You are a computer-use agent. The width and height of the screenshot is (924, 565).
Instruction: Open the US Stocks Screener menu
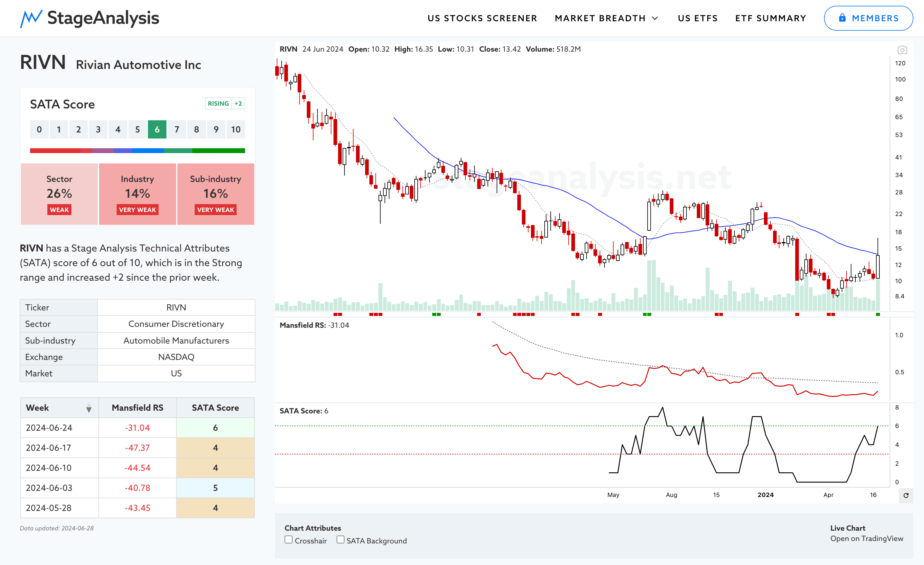point(482,18)
